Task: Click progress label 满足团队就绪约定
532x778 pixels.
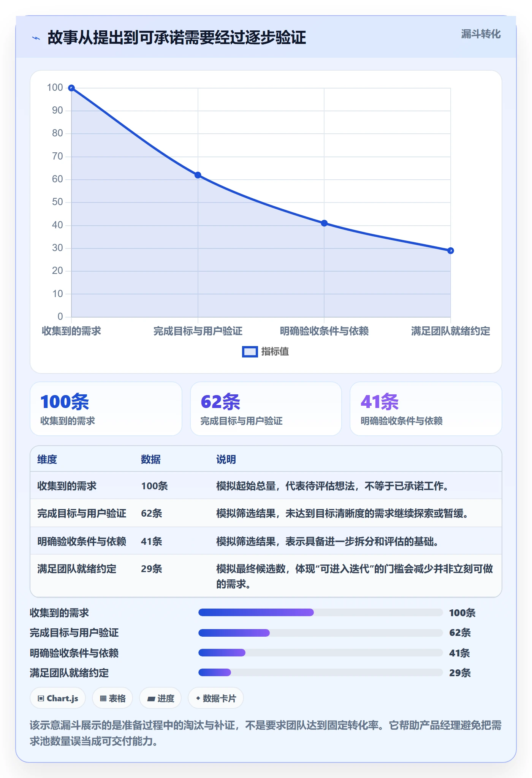Action: pyautogui.click(x=69, y=673)
